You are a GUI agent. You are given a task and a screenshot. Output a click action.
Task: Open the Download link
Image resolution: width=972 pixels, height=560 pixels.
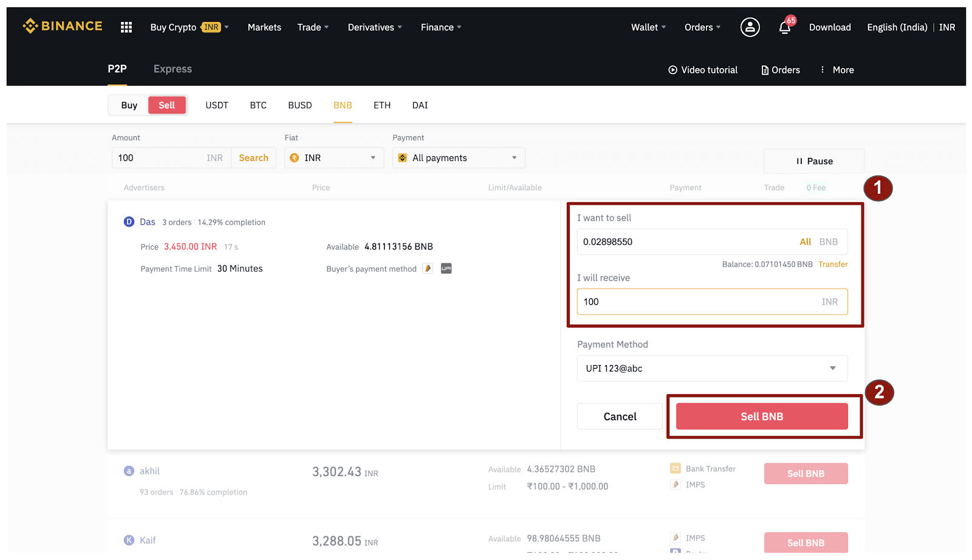(x=830, y=27)
